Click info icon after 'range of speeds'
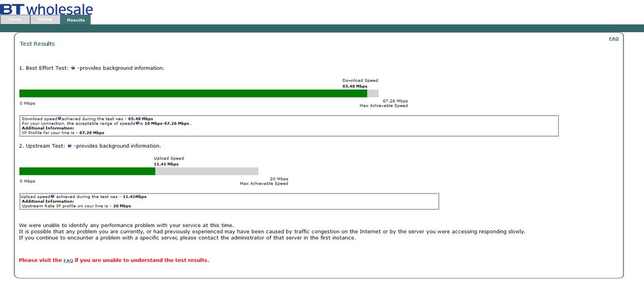This screenshot has width=644, height=291. [x=137, y=123]
